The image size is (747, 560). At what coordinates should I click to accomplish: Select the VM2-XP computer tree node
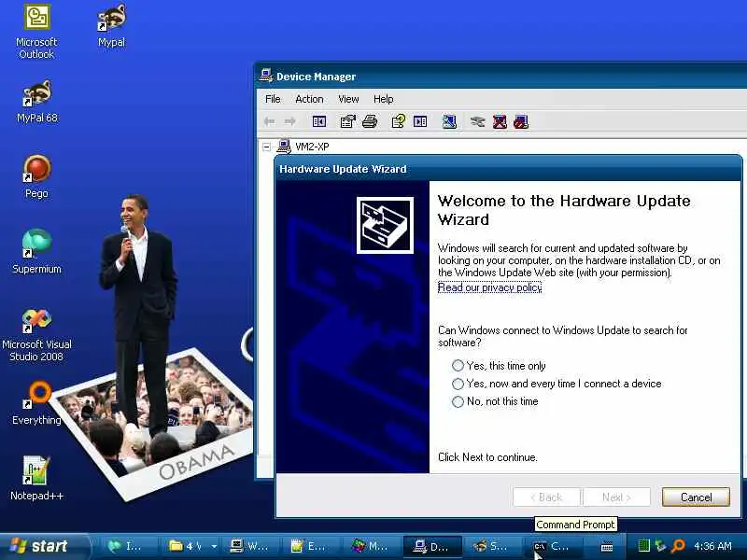(312, 147)
